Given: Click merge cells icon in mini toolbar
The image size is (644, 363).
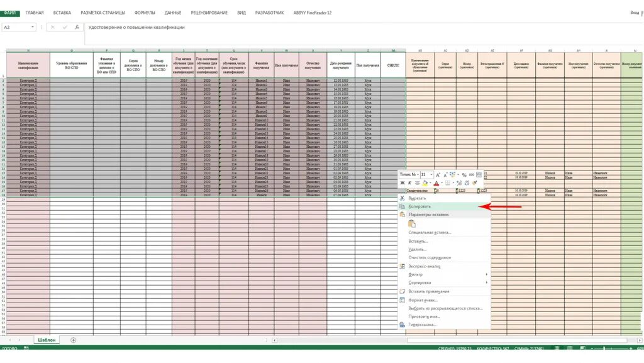Looking at the screenshot, I should [x=479, y=174].
